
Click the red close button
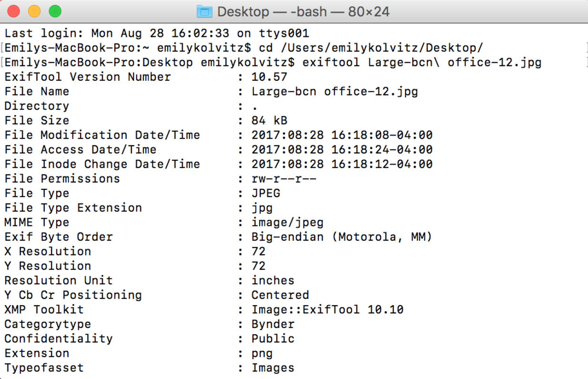click(x=13, y=11)
